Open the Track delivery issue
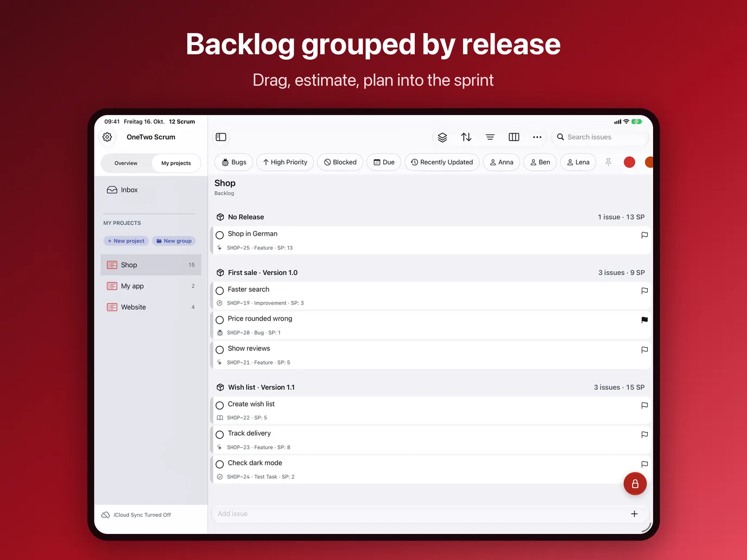Image resolution: width=747 pixels, height=560 pixels. (x=432, y=440)
